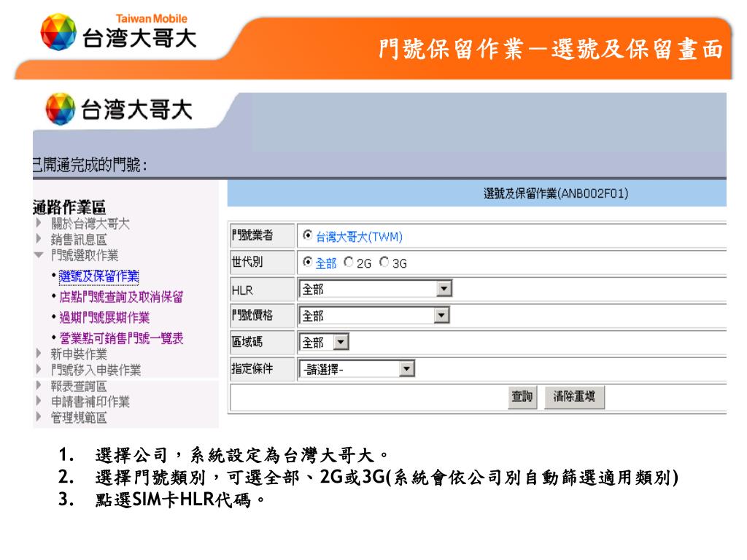
Task: Collapse 門號選取作業 menu arrow
Action: tap(39, 255)
